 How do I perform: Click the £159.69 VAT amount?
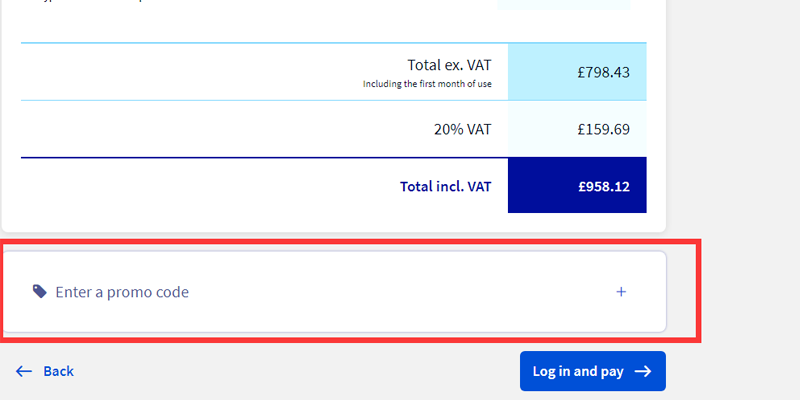[603, 129]
